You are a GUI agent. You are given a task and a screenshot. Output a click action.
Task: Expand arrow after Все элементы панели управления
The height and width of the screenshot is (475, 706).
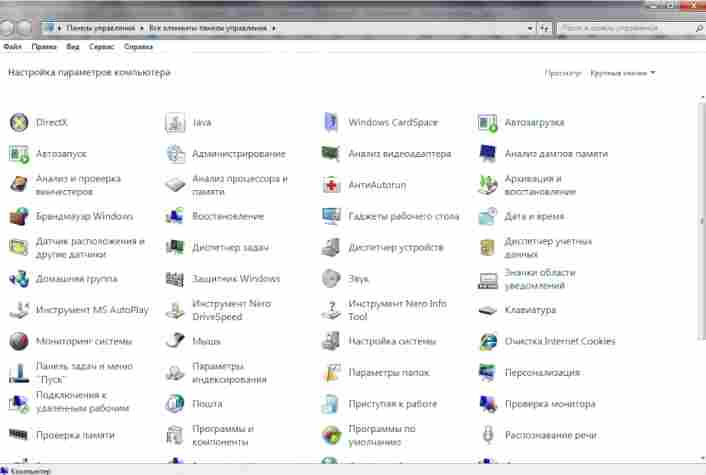click(x=274, y=28)
